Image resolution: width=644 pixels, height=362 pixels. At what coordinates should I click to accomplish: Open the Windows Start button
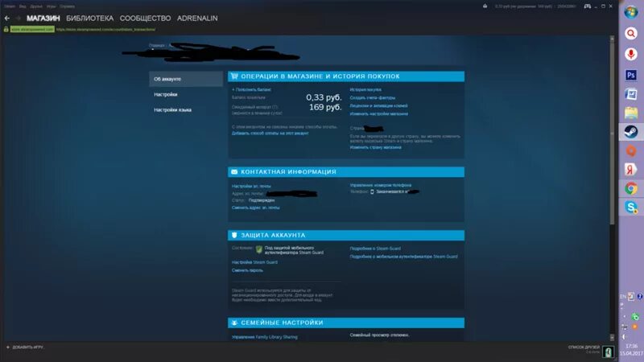[x=631, y=12]
